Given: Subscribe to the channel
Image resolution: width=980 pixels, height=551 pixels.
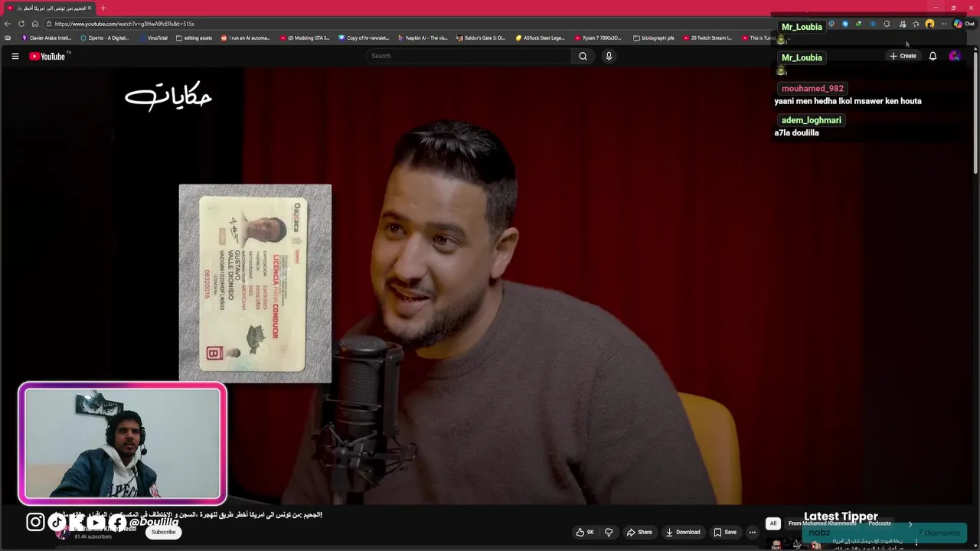Looking at the screenshot, I should click(x=163, y=532).
